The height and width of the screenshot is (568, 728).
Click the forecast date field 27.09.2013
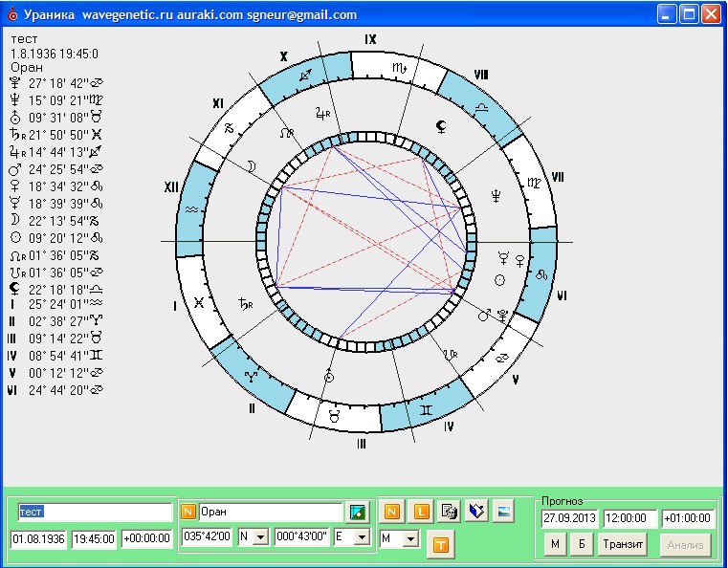568,518
